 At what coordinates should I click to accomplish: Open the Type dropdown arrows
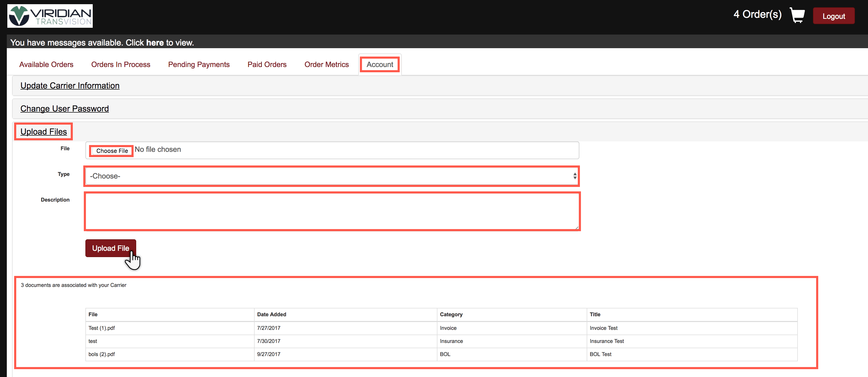click(574, 176)
